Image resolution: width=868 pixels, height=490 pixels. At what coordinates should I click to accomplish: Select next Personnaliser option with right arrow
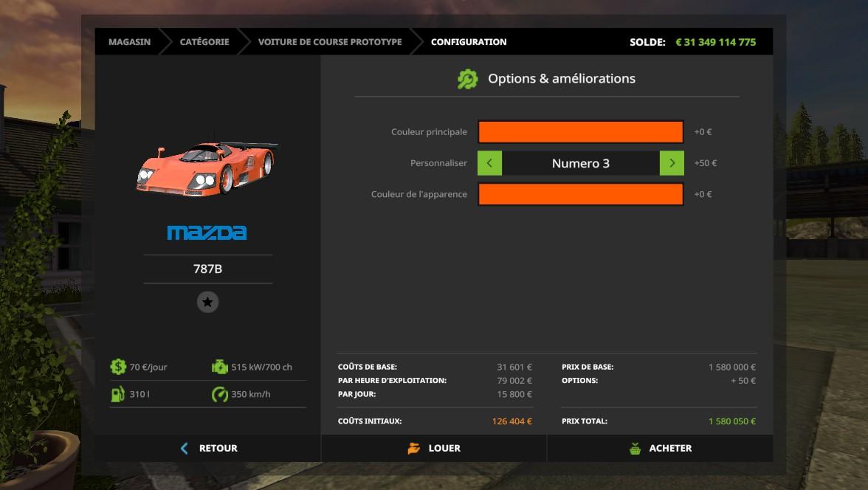pos(672,163)
